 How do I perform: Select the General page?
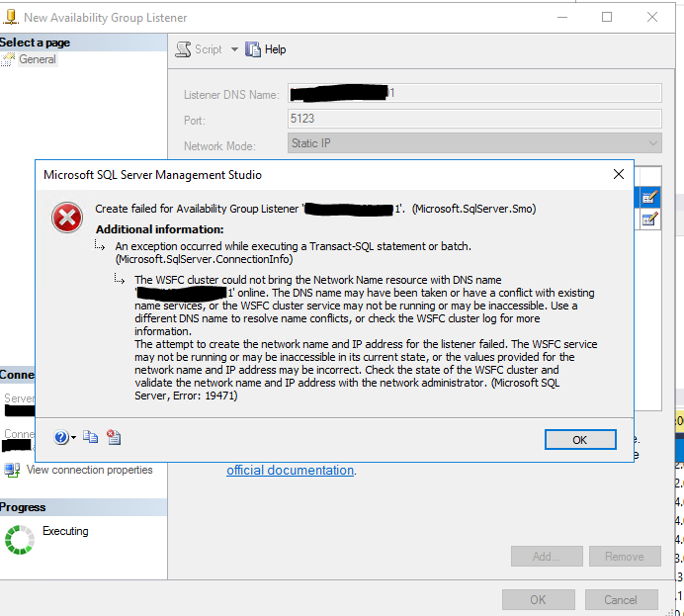point(38,59)
